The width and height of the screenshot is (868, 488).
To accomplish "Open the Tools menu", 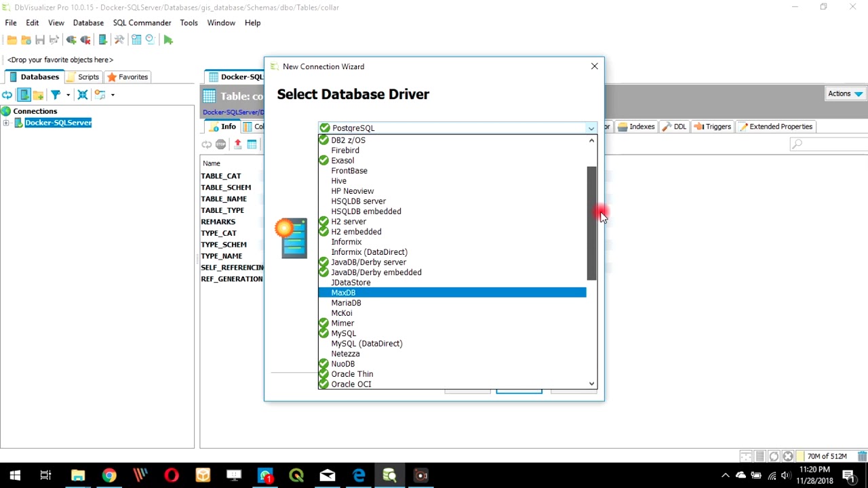I will [x=189, y=22].
